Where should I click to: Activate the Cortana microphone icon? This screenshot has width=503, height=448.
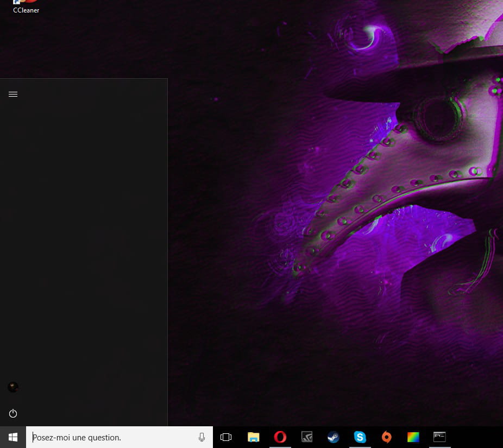coord(202,437)
